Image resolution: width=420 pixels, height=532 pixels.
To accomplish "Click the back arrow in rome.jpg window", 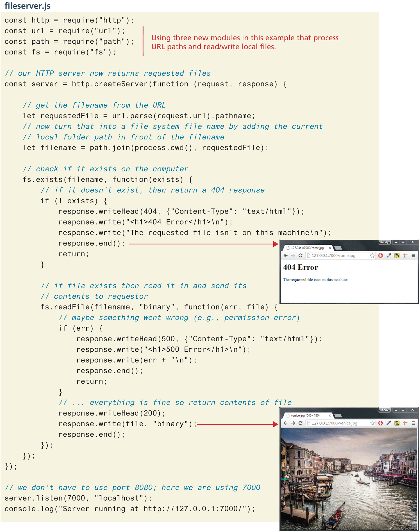I will click(285, 256).
